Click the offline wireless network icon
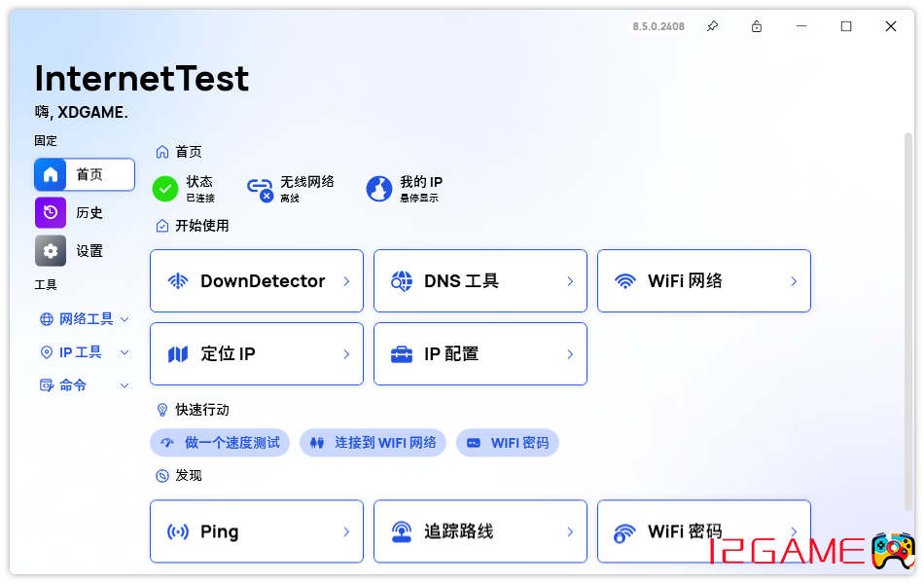 coord(260,189)
